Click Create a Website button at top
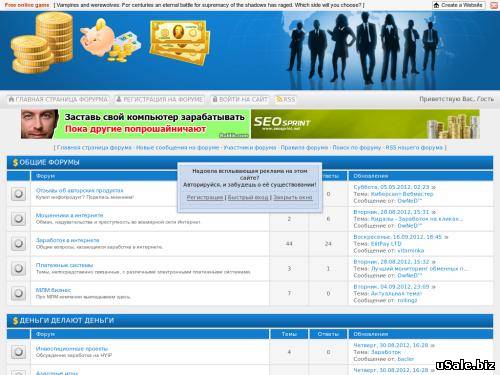 coord(459,5)
